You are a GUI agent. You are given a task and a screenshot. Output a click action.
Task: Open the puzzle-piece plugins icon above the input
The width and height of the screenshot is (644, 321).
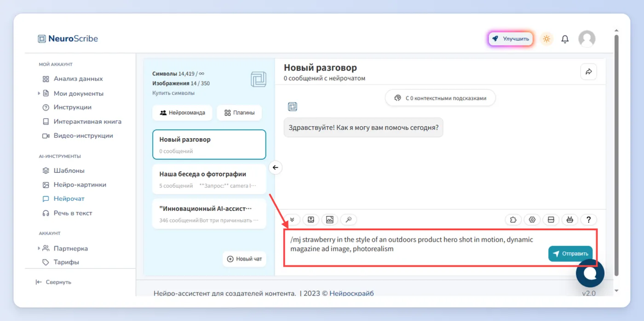pyautogui.click(x=513, y=220)
